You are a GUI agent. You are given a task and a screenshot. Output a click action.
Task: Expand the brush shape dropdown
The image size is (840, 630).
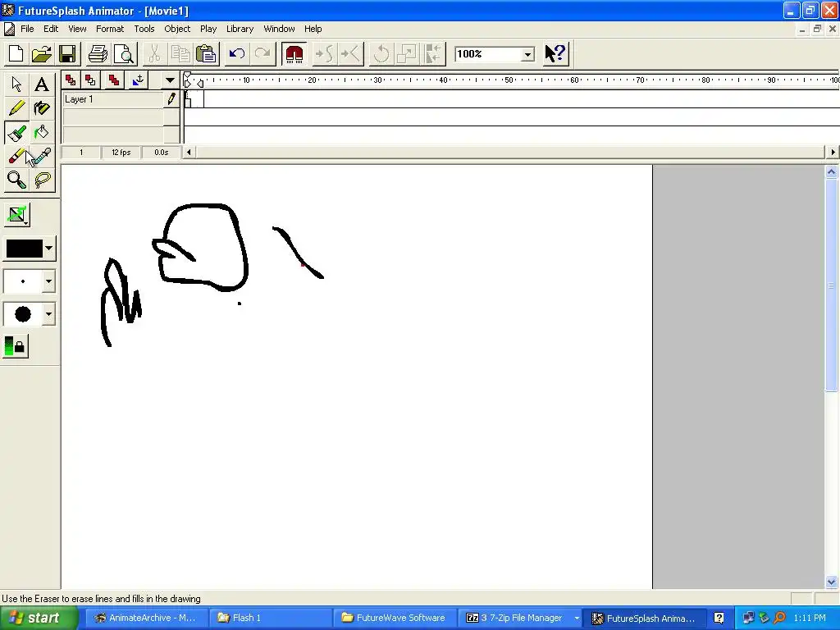(48, 314)
